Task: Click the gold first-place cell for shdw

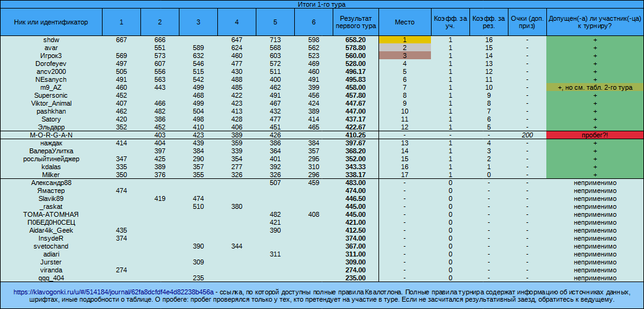Action: tap(405, 40)
